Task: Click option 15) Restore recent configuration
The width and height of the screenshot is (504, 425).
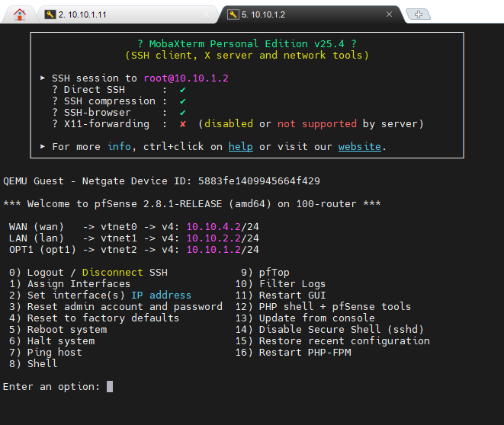Action: (x=332, y=341)
